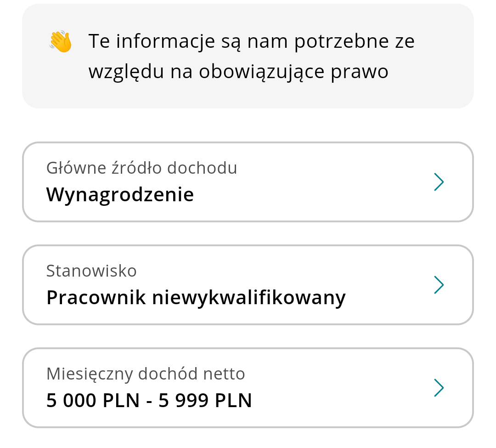The width and height of the screenshot is (496, 448).
Task: Click the chevron arrow beside Wynagrodzenie
Action: (x=439, y=182)
